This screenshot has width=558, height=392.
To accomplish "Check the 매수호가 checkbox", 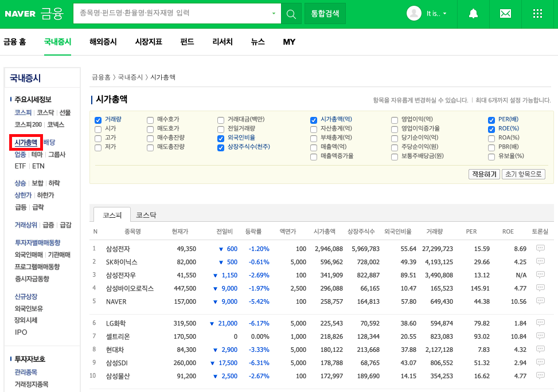I will [150, 120].
